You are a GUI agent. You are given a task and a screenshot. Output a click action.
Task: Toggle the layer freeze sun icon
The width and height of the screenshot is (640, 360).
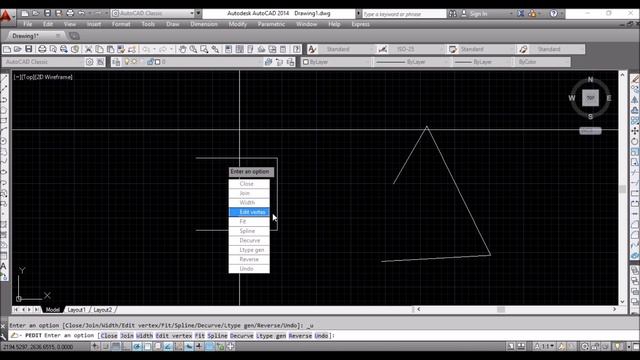(x=134, y=62)
